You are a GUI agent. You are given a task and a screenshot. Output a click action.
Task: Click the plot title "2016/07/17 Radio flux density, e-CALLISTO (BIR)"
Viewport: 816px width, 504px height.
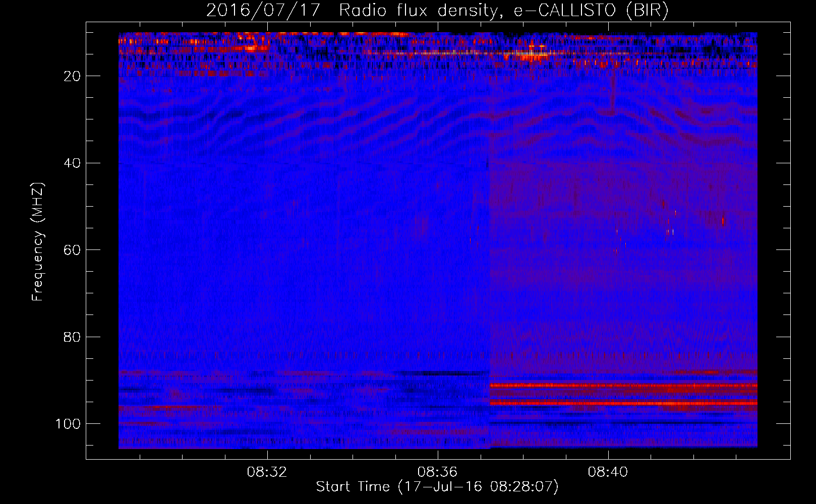point(437,10)
